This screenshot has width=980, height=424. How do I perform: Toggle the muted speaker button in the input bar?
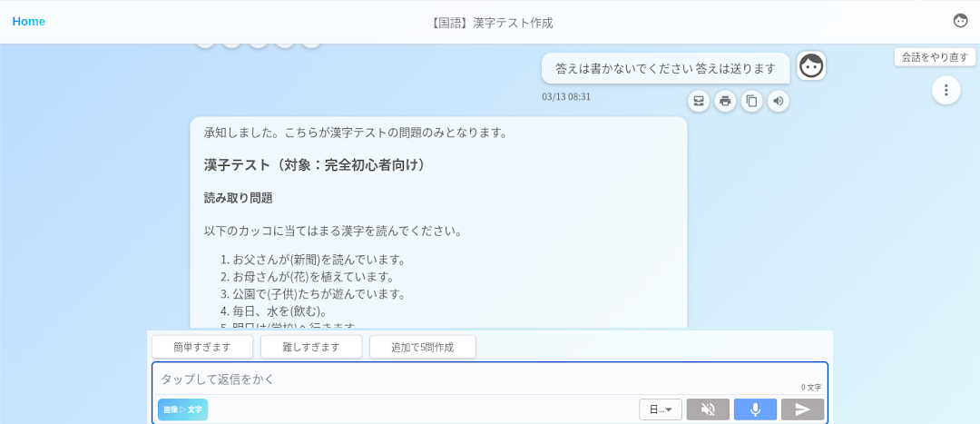[x=708, y=409]
